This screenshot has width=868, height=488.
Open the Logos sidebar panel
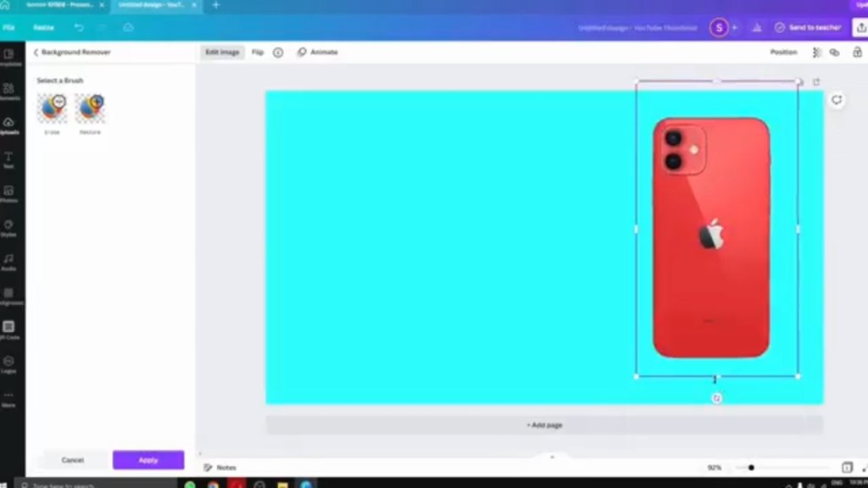point(8,364)
